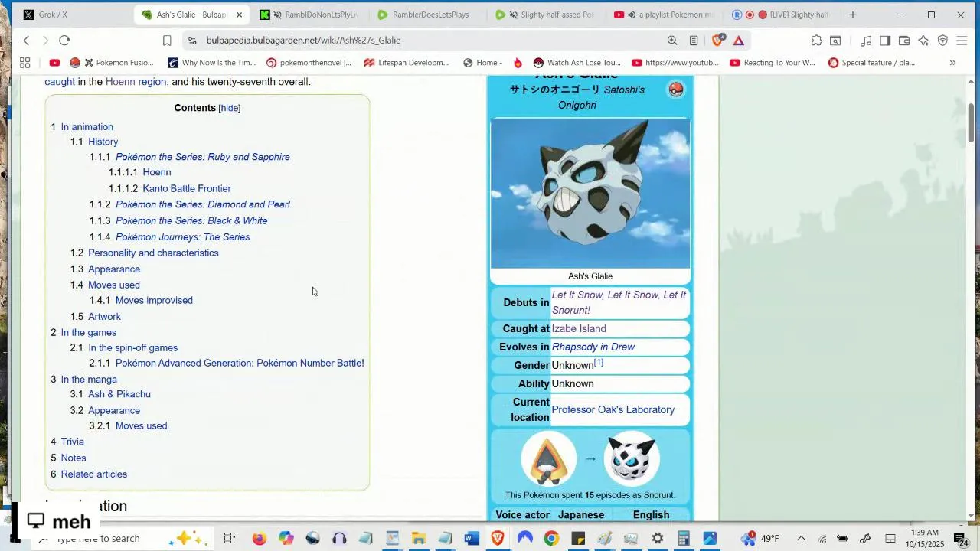Viewport: 980px width, 551px height.
Task: Open Lifespan Developm bookmark
Action: (407, 63)
